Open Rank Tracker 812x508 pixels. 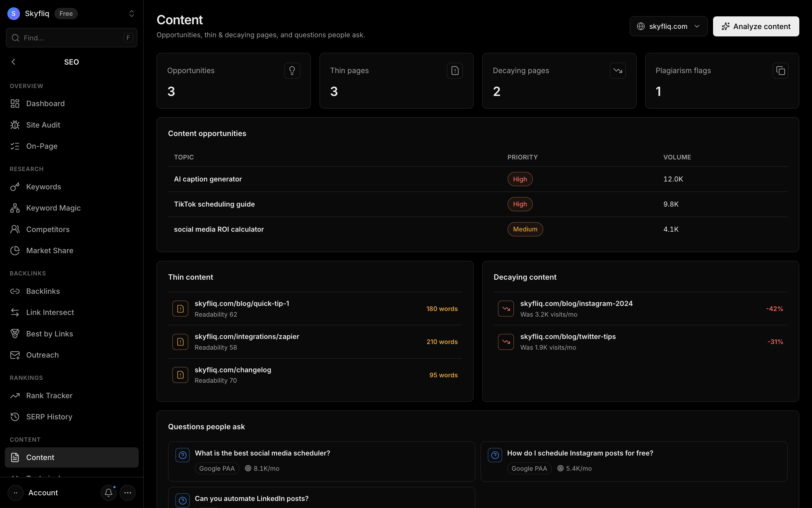[71, 395]
